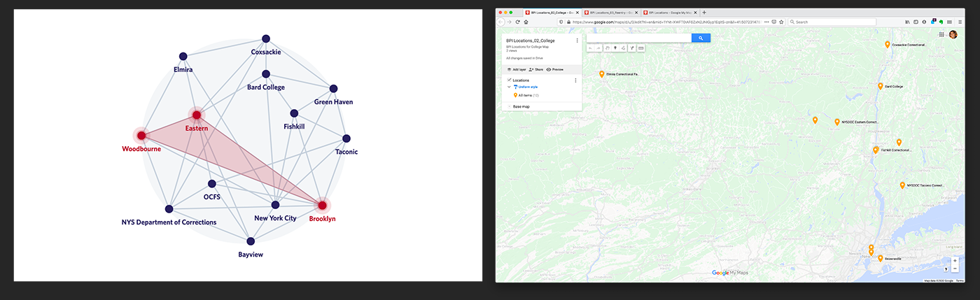Open the Google account avatar
The width and height of the screenshot is (980, 300).
point(953,34)
